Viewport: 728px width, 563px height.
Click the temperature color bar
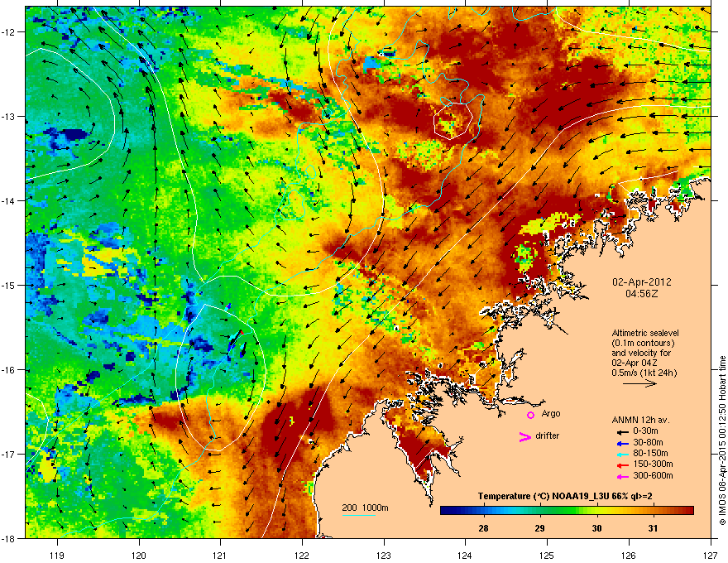pyautogui.click(x=567, y=511)
